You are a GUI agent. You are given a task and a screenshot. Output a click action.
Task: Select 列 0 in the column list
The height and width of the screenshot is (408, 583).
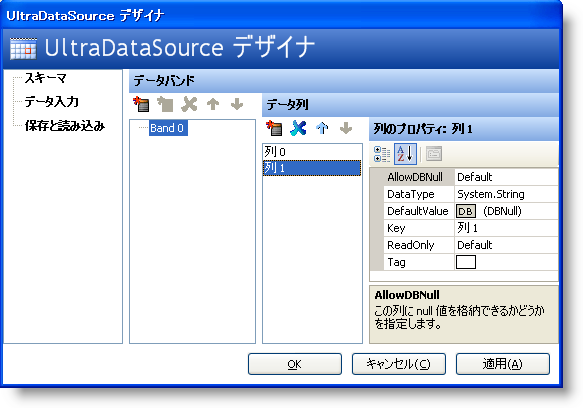coord(312,151)
